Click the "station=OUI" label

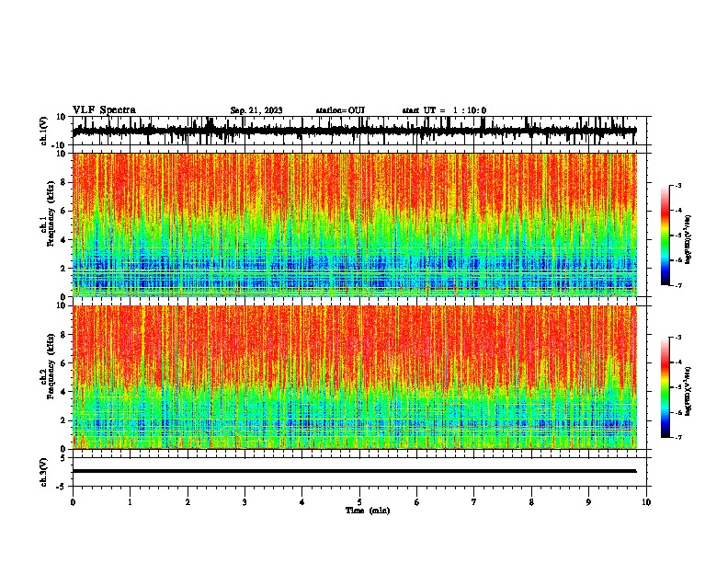click(x=340, y=110)
